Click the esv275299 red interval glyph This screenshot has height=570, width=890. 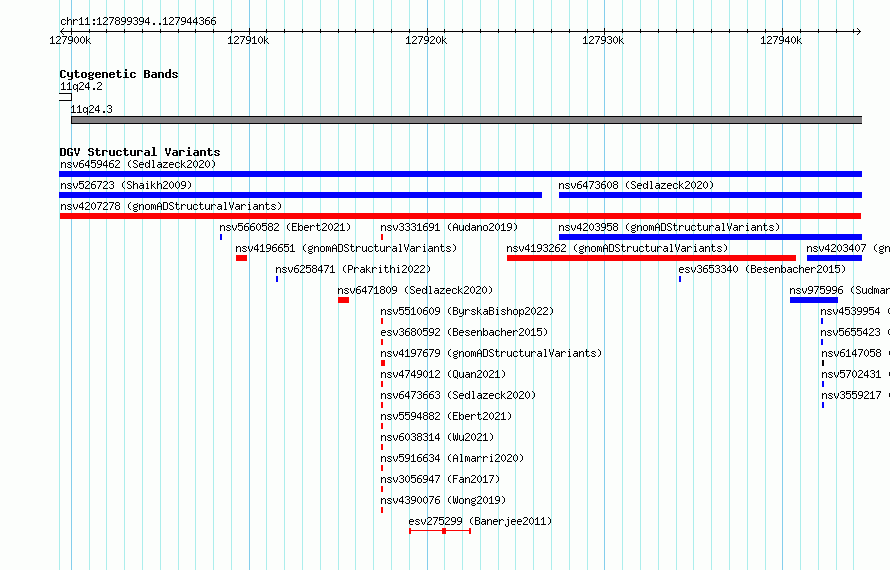pos(440,531)
